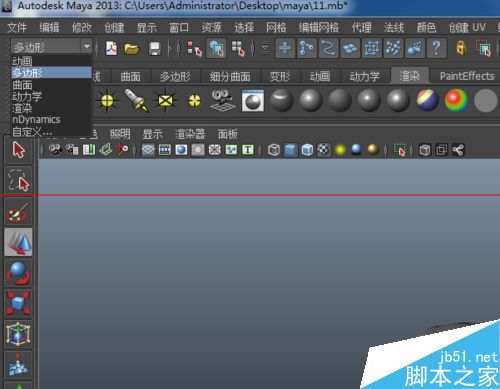Open the 代理 menu
Image resolution: width=500 pixels, height=389 pixels.
tap(362, 27)
